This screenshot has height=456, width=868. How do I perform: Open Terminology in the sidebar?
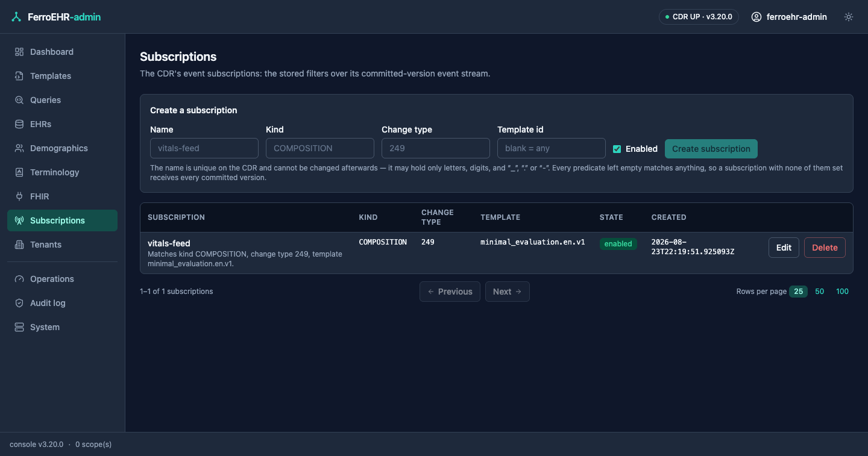pyautogui.click(x=62, y=172)
